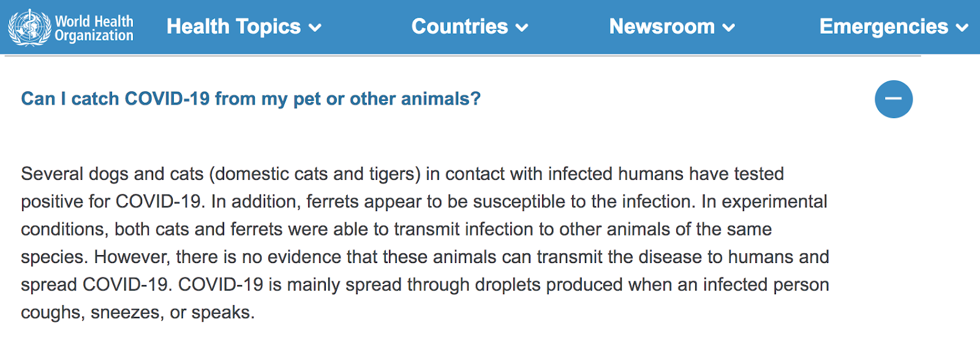The width and height of the screenshot is (980, 345).
Task: Expand the chevron next to Countries
Action: pos(522,28)
